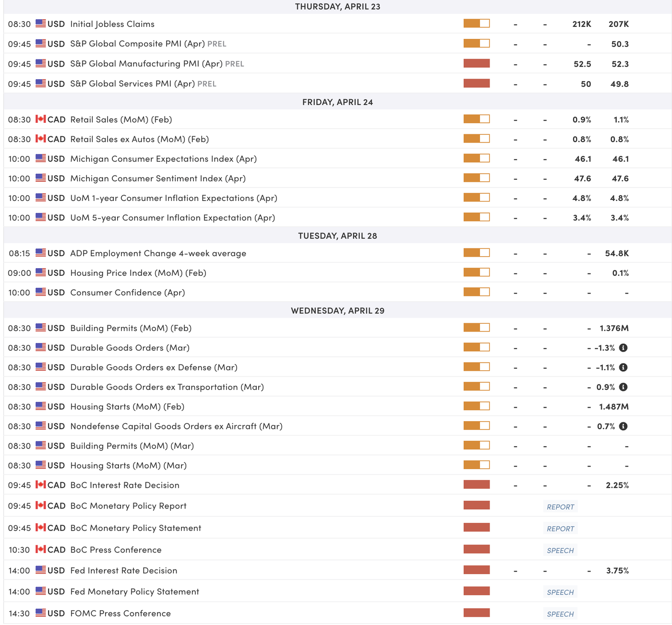This screenshot has height=625, width=672.
Task: Open BoC Interest Rate Decision event
Action: coord(125,485)
